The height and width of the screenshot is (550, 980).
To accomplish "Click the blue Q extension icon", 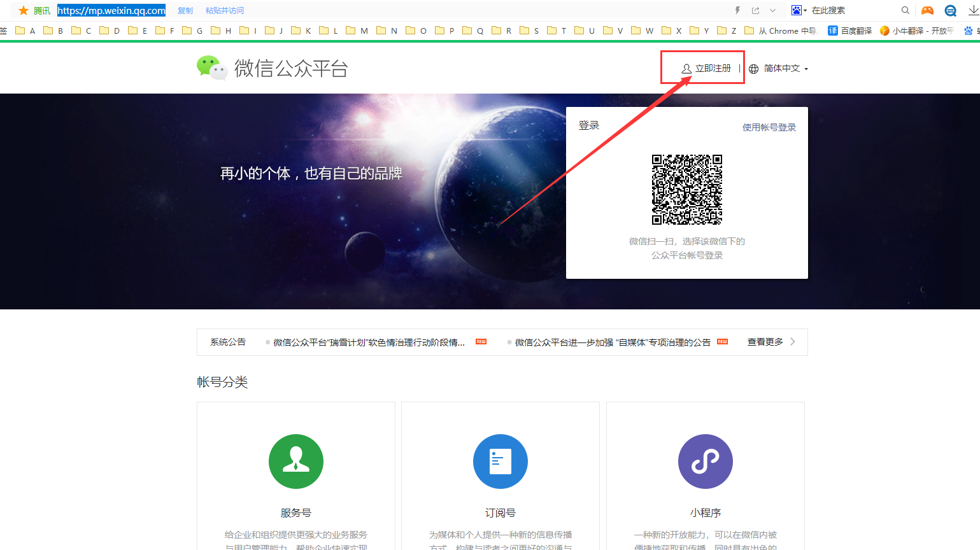I will (951, 10).
